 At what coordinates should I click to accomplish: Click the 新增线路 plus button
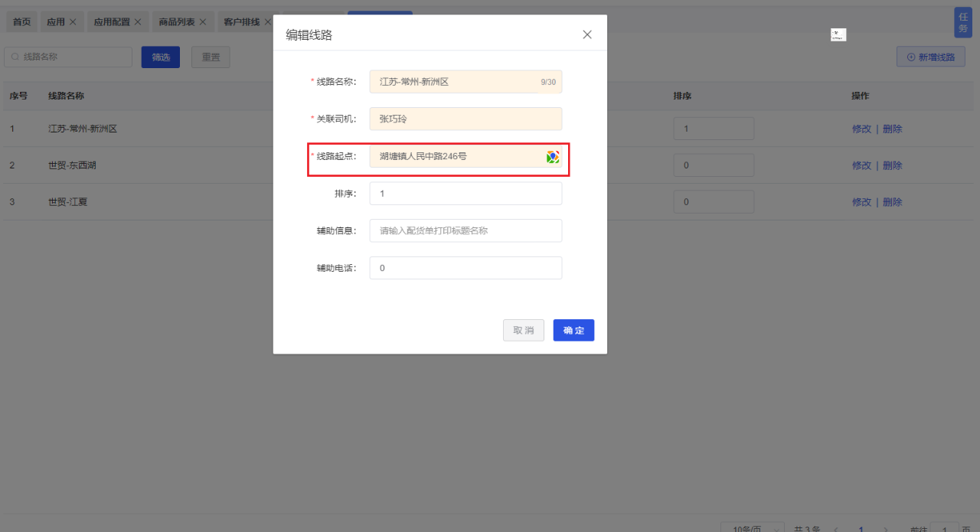tap(930, 57)
